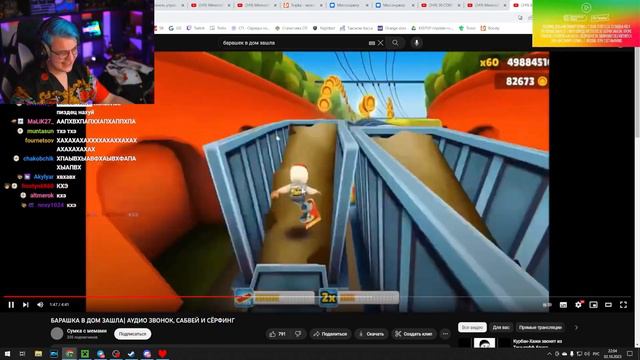Open File Explorer from the taskbar
Screen dimensions: 640x360
[38, 353]
